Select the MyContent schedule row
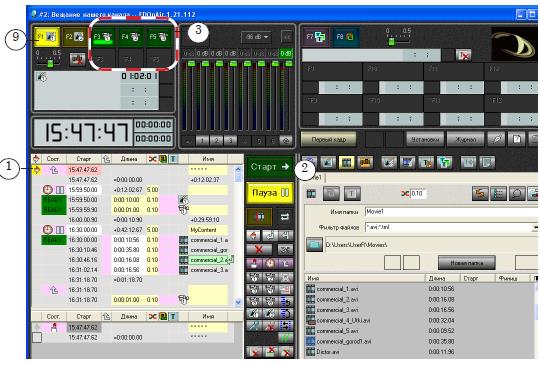The height and width of the screenshot is (365, 540). (x=134, y=230)
